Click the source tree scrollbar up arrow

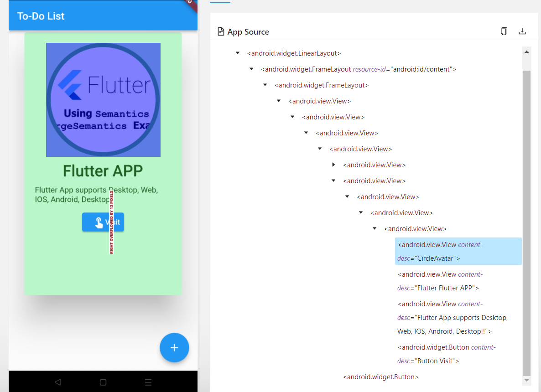point(526,52)
